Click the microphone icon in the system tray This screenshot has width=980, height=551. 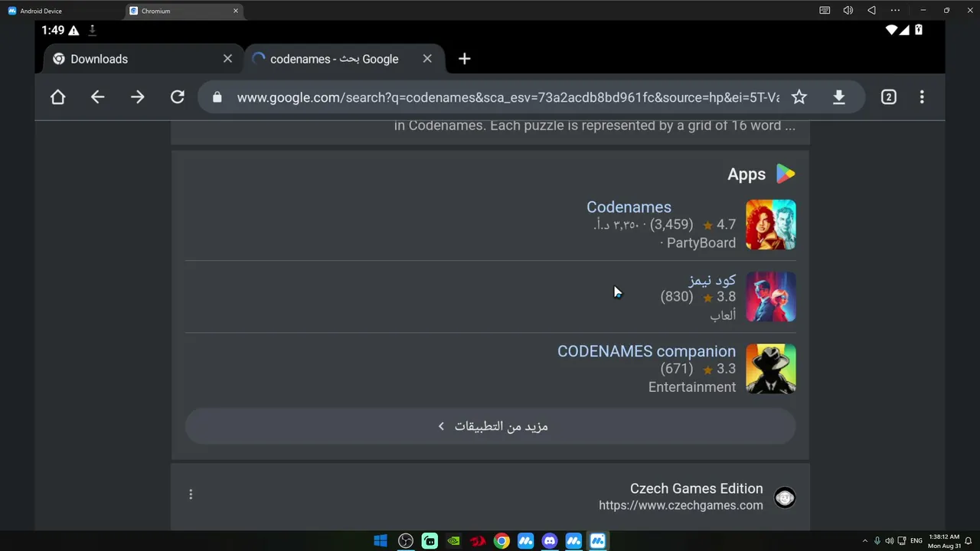click(877, 541)
